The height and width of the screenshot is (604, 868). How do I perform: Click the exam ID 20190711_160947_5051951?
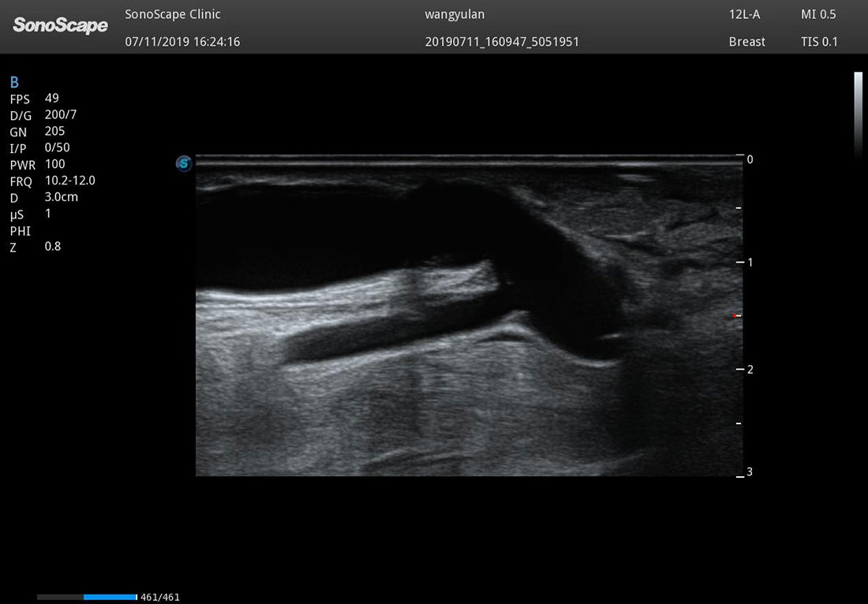click(502, 42)
